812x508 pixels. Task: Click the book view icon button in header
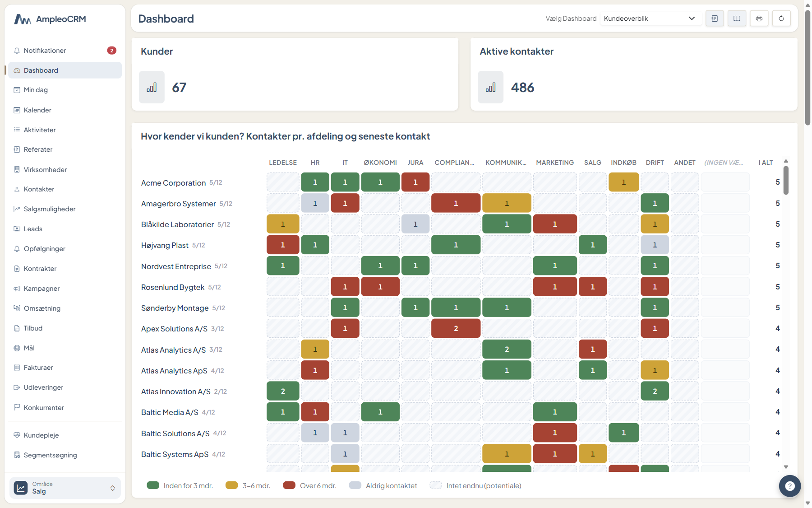pyautogui.click(x=737, y=19)
